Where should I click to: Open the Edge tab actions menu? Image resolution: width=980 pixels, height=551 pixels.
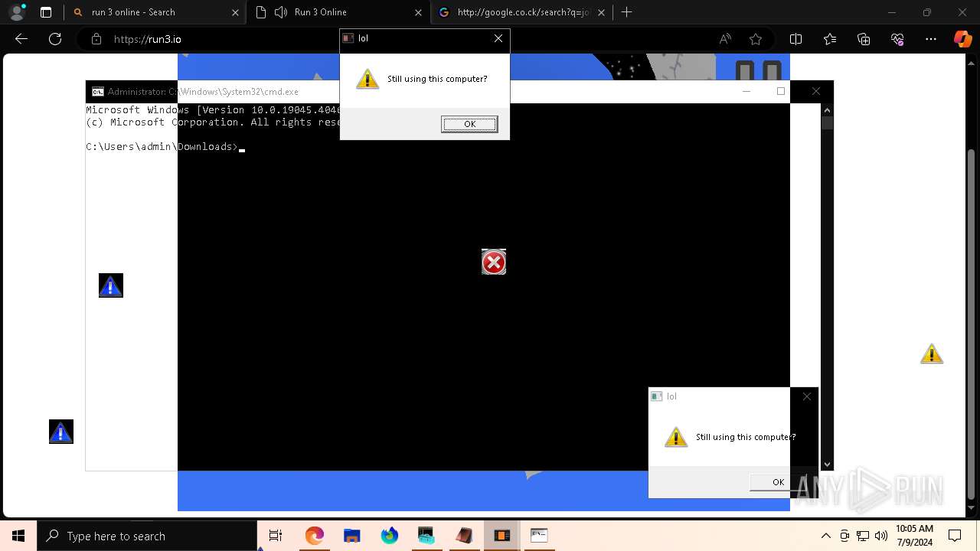click(x=46, y=12)
